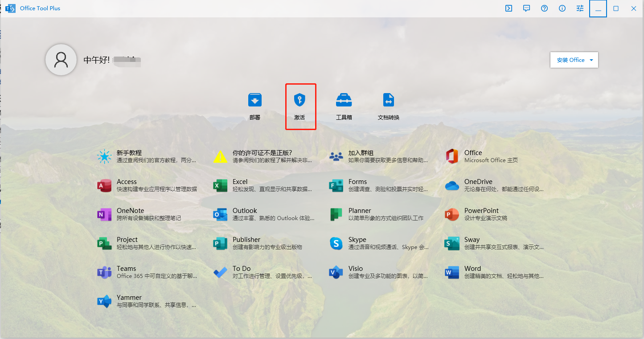644x339 pixels.
Task: Click the Office Tool Plus logo in title bar
Action: point(10,8)
